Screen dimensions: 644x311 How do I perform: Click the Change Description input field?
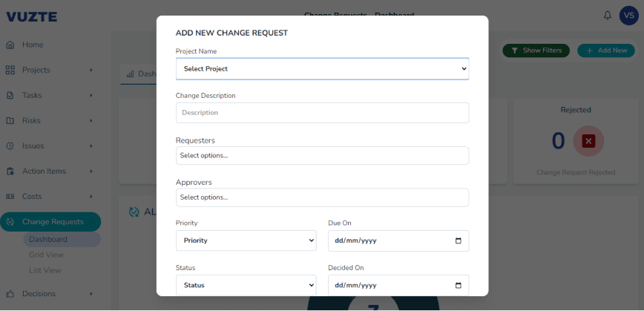point(323,113)
